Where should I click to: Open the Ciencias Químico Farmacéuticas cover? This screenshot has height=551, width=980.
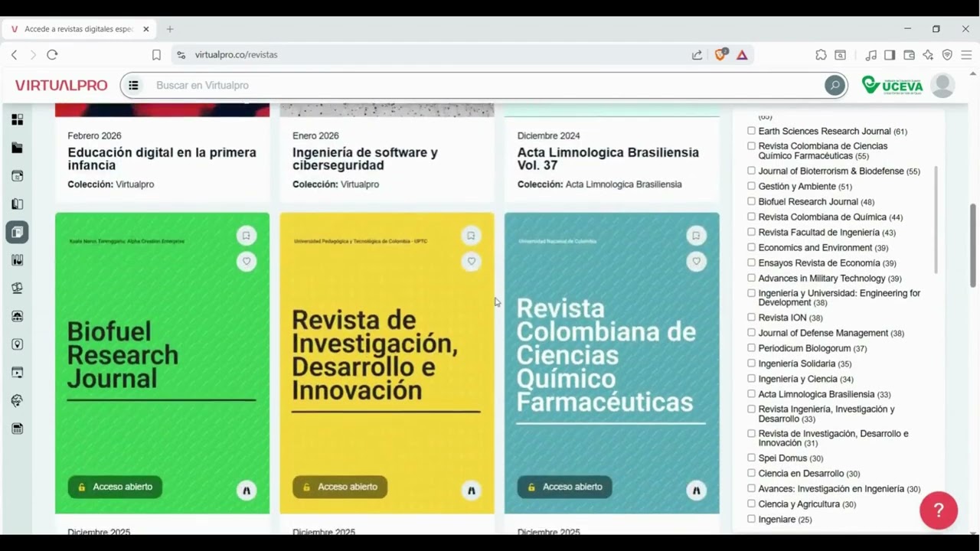pyautogui.click(x=612, y=363)
